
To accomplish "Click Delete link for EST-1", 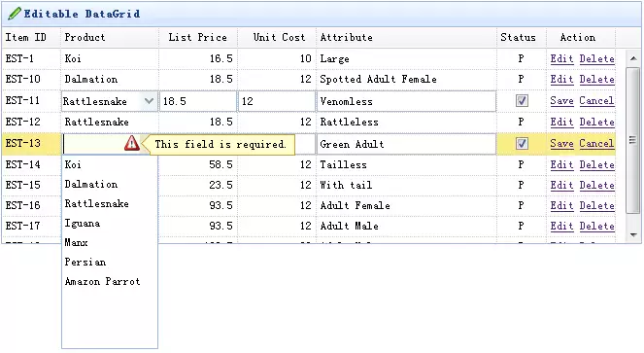I will pyautogui.click(x=596, y=58).
